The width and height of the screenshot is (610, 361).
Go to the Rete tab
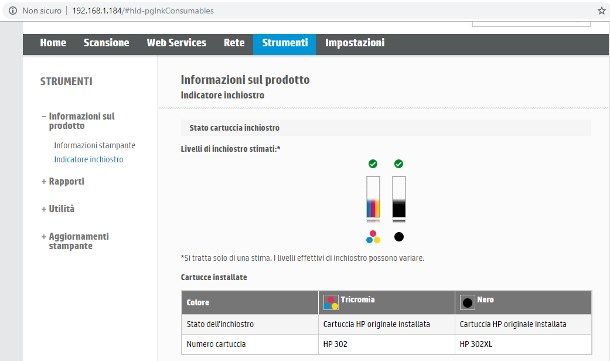234,43
